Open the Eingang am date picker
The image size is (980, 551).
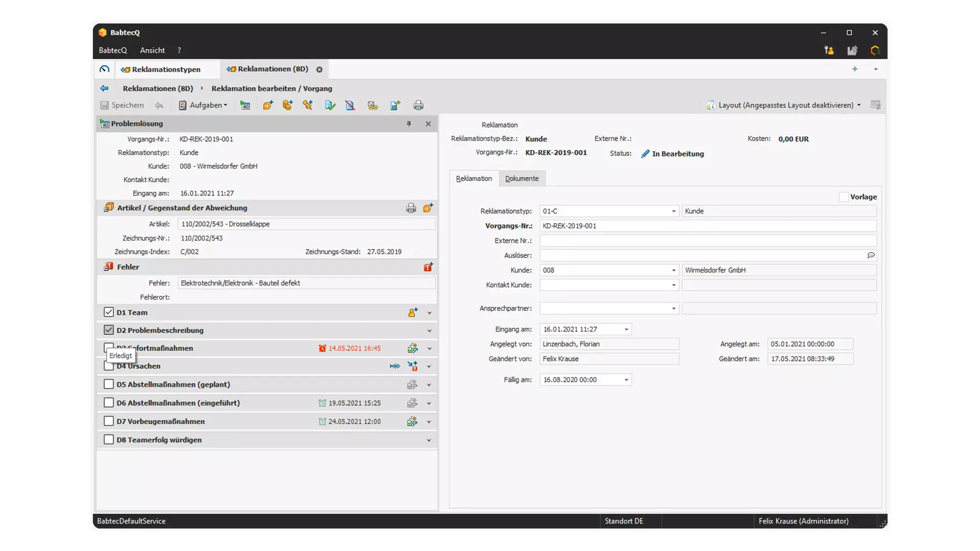[626, 330]
